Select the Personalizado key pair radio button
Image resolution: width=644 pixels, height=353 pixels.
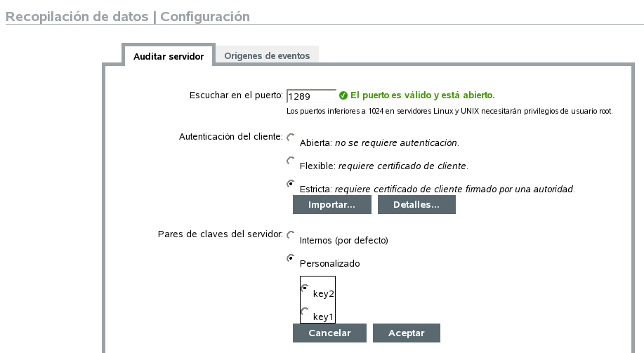[291, 258]
